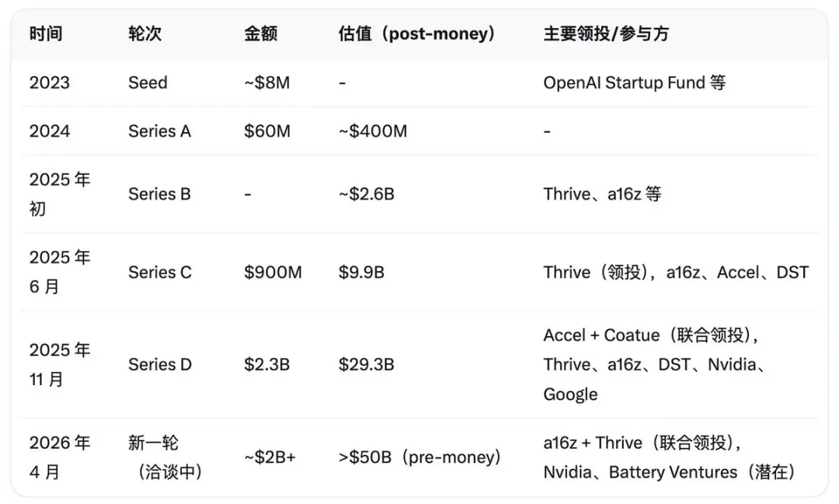839x504 pixels.
Task: Click the Series B round cell
Action: point(159,193)
